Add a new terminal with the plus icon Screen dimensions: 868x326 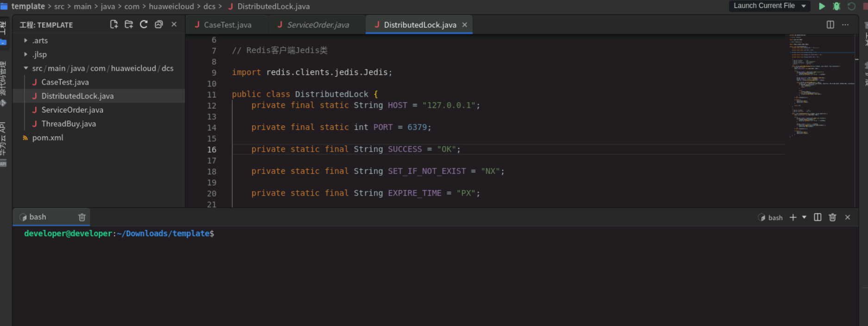tap(793, 217)
